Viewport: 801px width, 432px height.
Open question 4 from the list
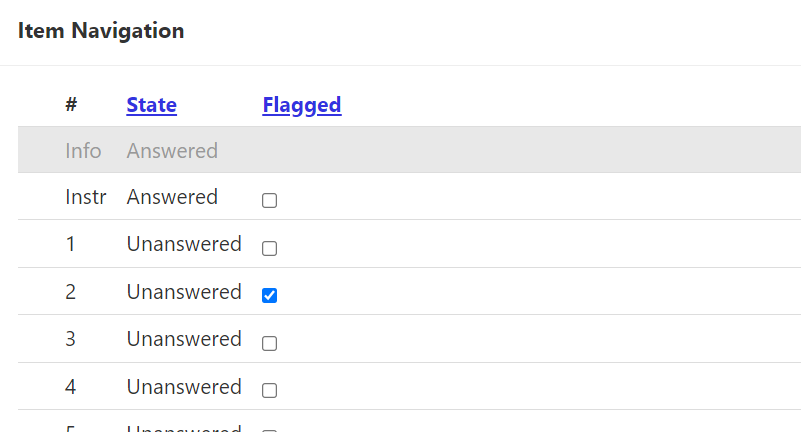pos(70,386)
